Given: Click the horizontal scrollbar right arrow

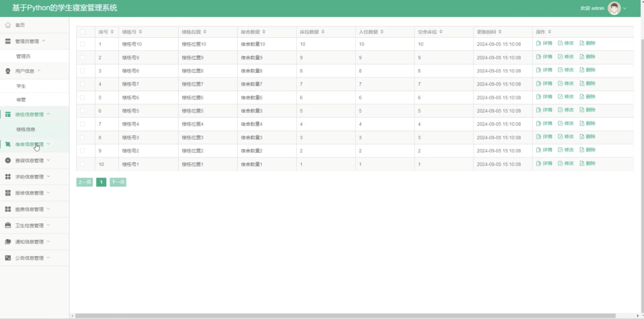Looking at the screenshot, I should click(638, 316).
